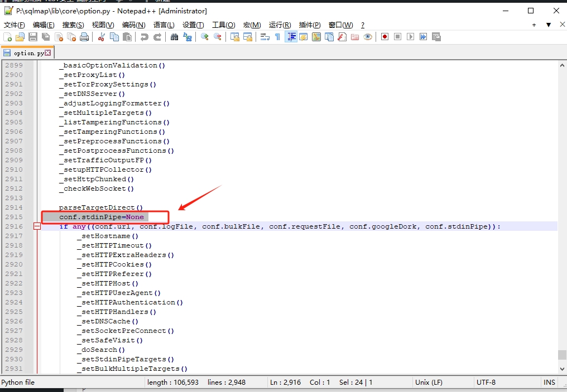Screen dimensions: 567x392
Task: Toggle synchronize vertical scrolling icon
Action: pos(235,37)
